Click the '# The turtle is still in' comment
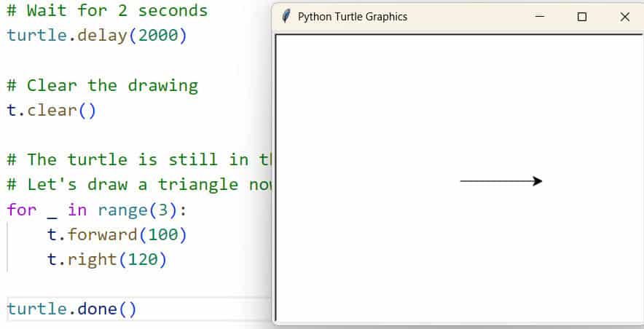 coord(139,159)
